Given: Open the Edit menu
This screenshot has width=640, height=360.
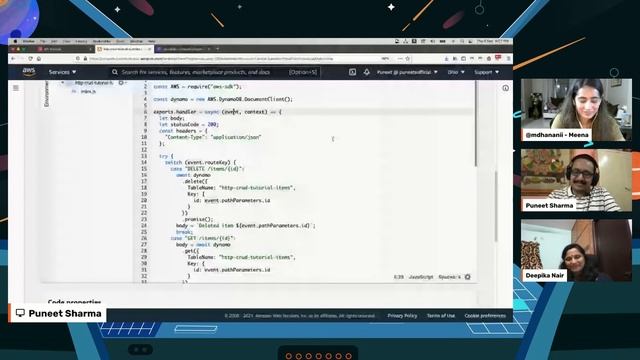Looking at the screenshot, I should (x=54, y=41).
